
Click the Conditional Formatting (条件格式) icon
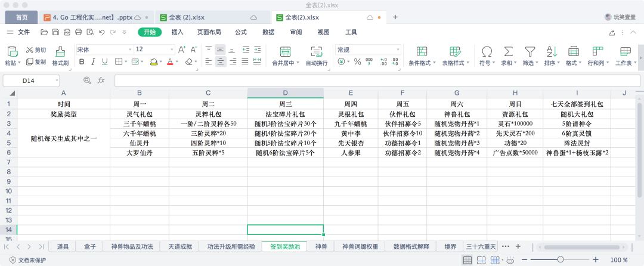tap(422, 51)
